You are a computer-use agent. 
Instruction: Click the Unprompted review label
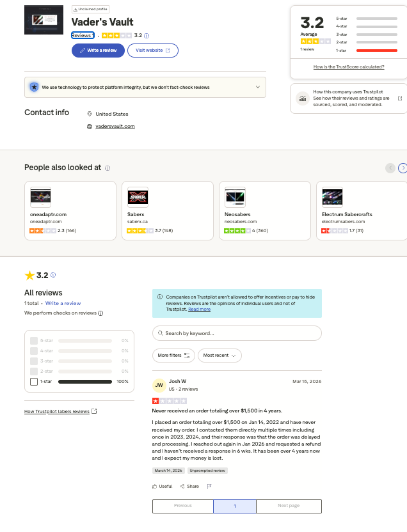[x=207, y=471]
